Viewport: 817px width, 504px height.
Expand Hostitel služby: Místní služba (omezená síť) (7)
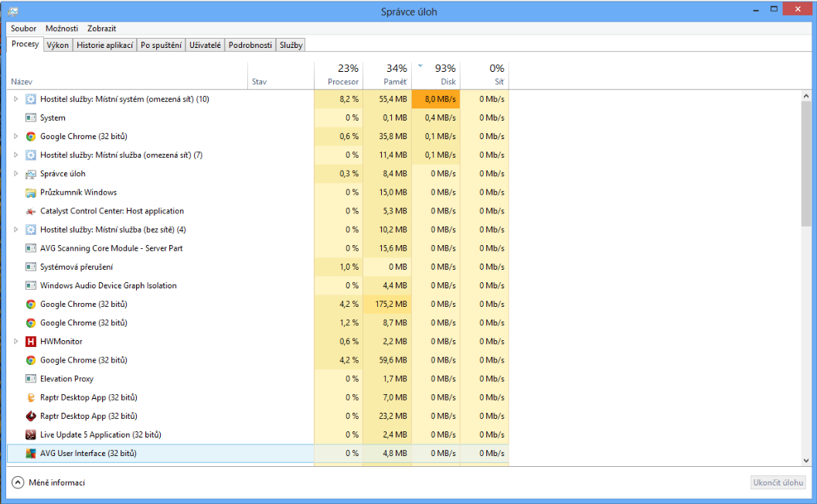(15, 155)
